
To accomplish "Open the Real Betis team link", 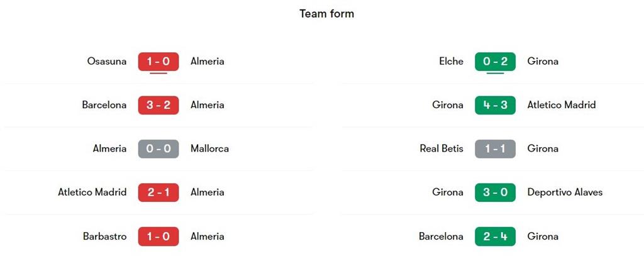I will click(441, 149).
